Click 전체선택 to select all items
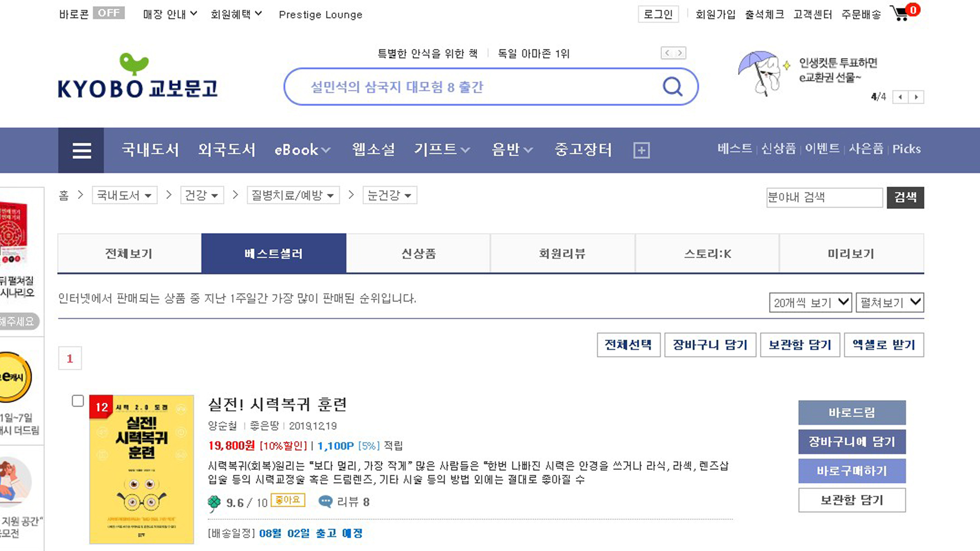 (628, 345)
